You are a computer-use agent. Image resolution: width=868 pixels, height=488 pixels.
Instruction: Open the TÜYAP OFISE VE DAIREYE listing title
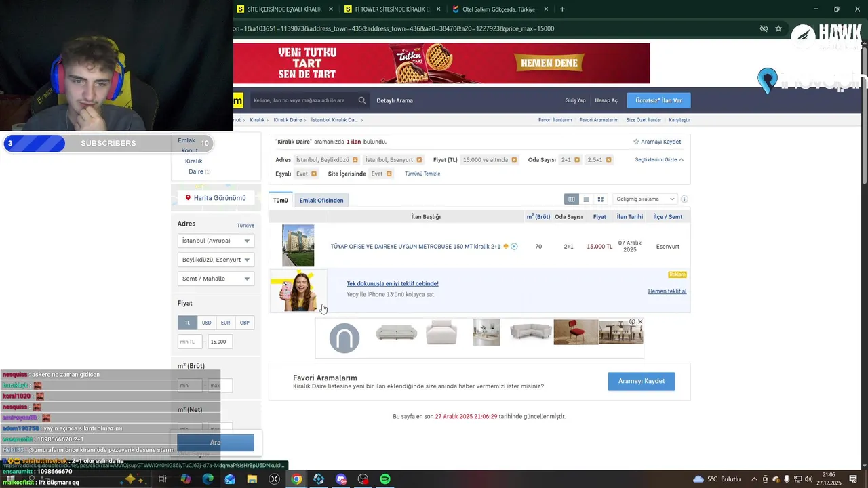415,247
